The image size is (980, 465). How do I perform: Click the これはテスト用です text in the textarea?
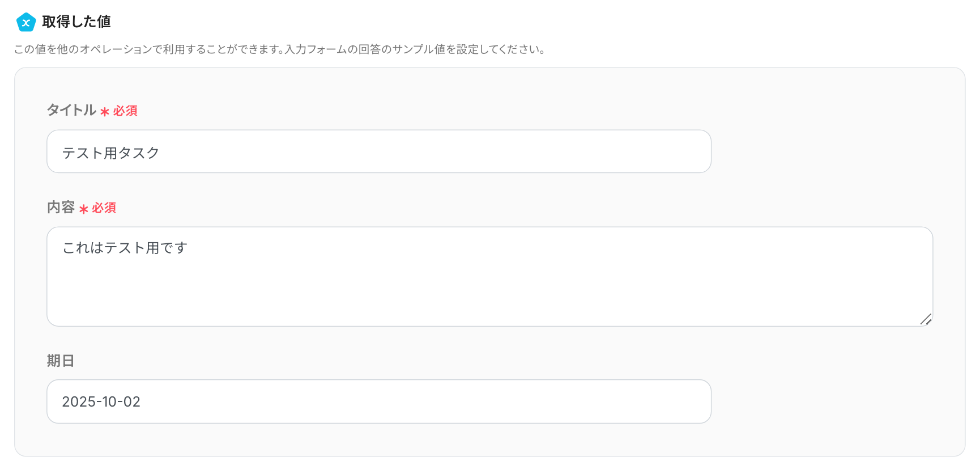tap(125, 248)
